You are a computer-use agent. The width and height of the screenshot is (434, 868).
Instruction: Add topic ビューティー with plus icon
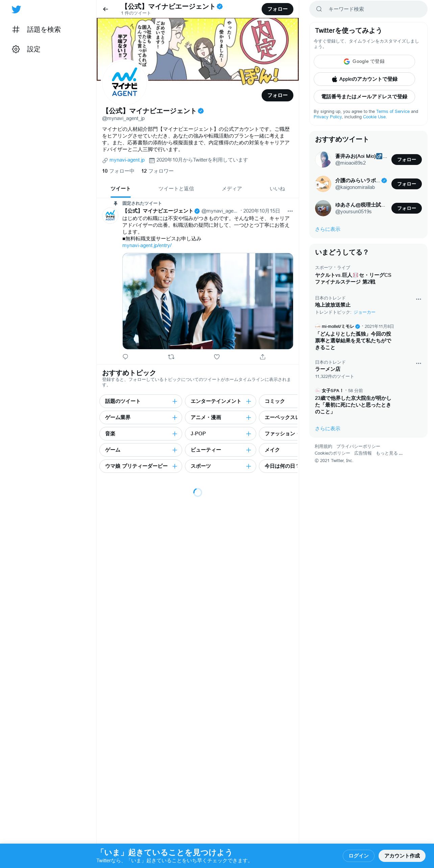coord(248,450)
